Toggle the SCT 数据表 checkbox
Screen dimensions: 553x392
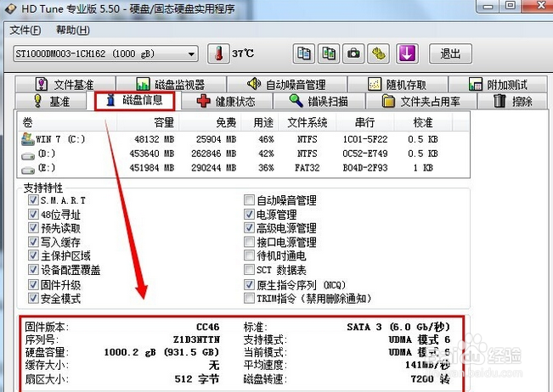(249, 270)
